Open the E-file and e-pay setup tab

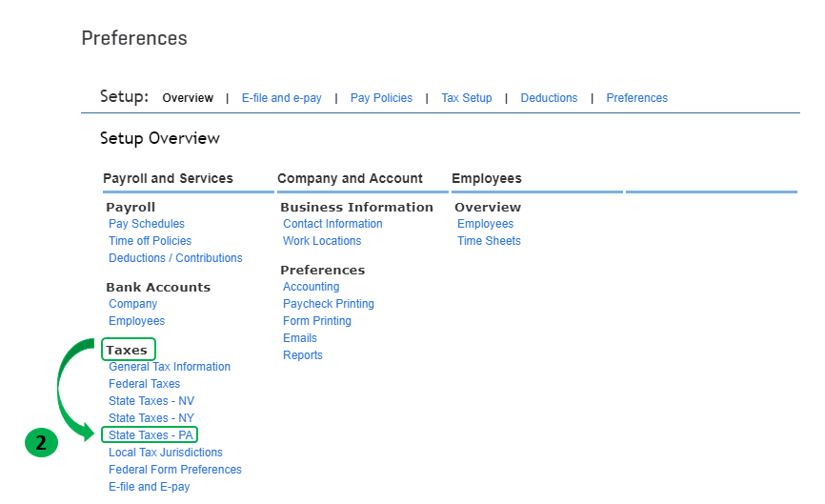point(281,98)
